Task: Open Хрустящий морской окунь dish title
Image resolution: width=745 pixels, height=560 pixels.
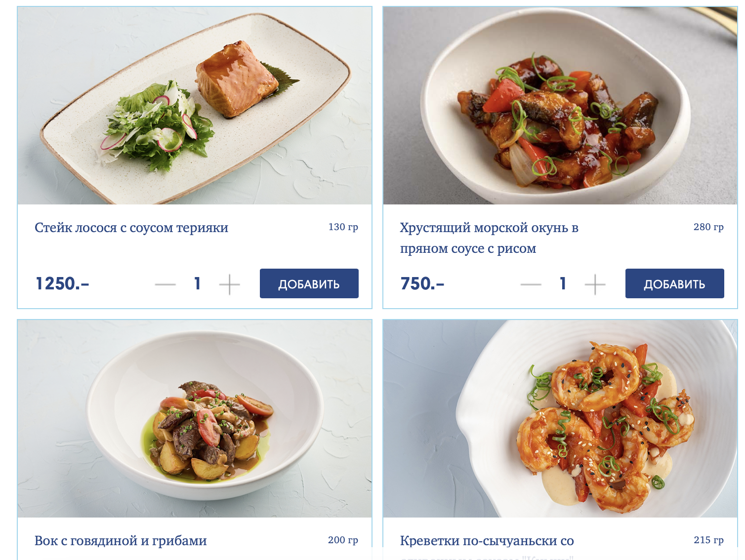Action: point(489,238)
